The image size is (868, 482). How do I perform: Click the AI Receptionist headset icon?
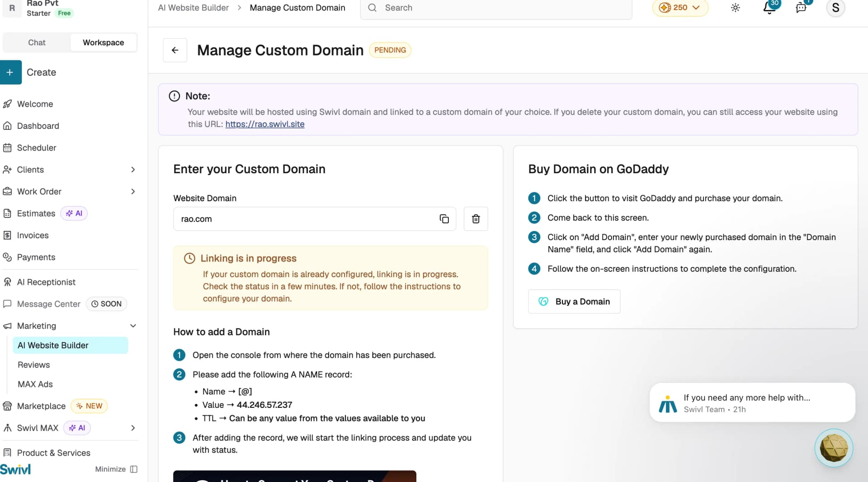7,282
